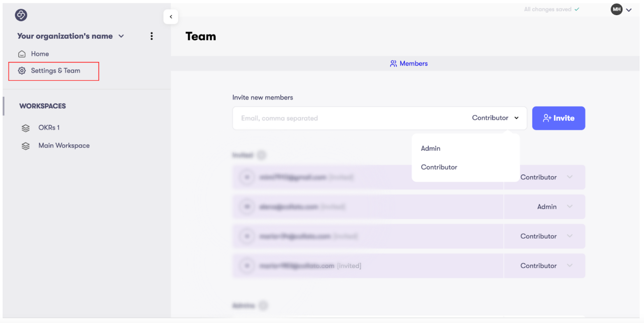
Task: Click the Main Workspace layers icon
Action: (26, 146)
